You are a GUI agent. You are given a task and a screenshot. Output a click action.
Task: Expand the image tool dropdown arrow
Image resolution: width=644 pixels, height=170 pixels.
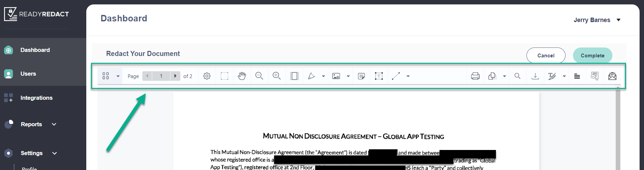pos(348,76)
